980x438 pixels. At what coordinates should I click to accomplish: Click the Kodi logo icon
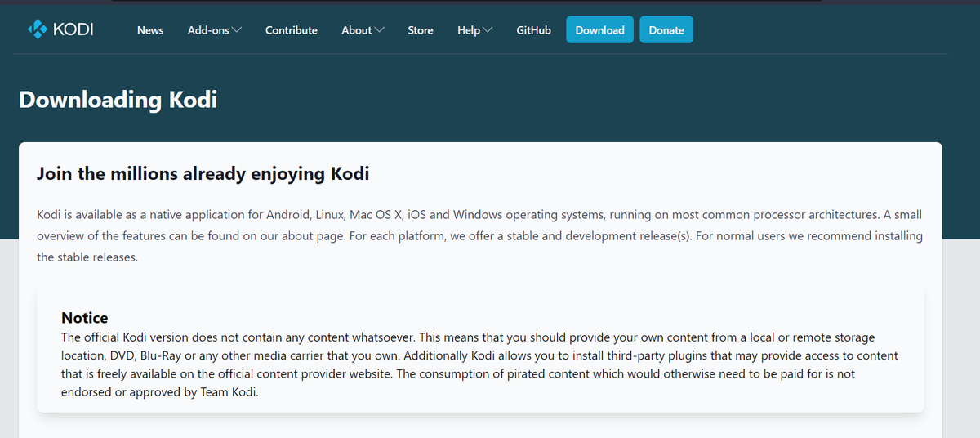coord(38,29)
